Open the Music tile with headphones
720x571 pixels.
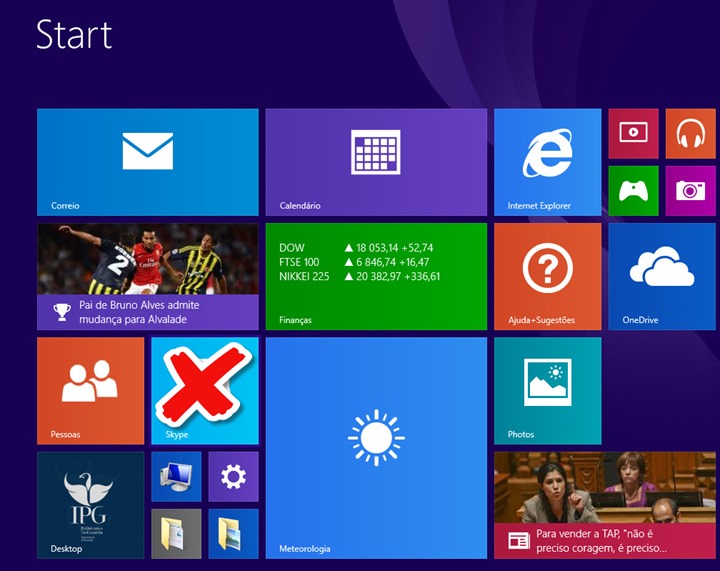(x=690, y=134)
